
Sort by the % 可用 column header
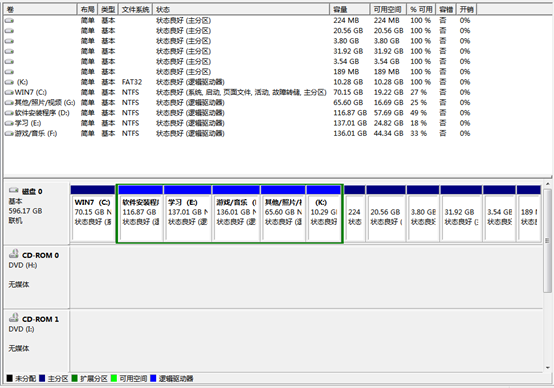[421, 10]
